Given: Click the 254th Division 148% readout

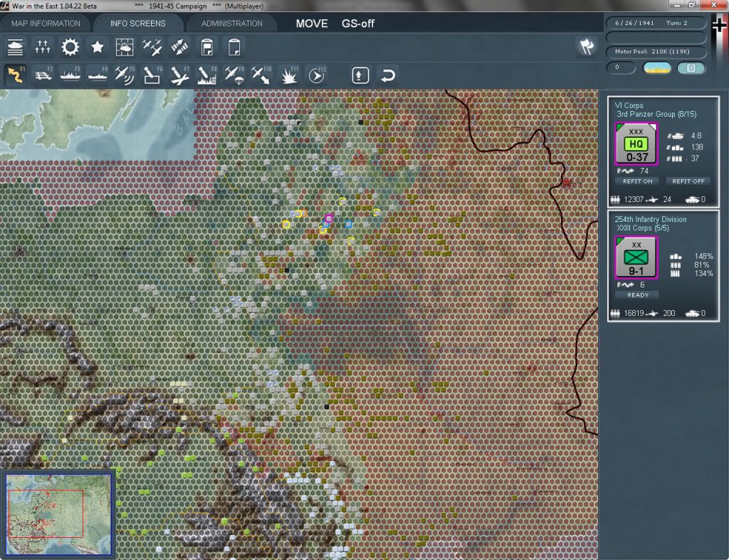Looking at the screenshot, I should point(703,256).
